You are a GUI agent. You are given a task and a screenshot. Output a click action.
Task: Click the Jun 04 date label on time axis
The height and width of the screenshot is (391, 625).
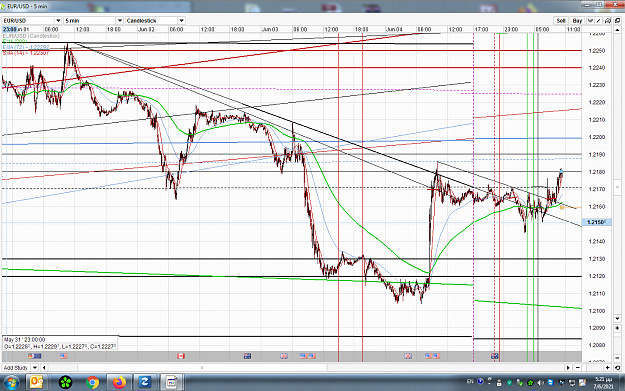tap(394, 29)
